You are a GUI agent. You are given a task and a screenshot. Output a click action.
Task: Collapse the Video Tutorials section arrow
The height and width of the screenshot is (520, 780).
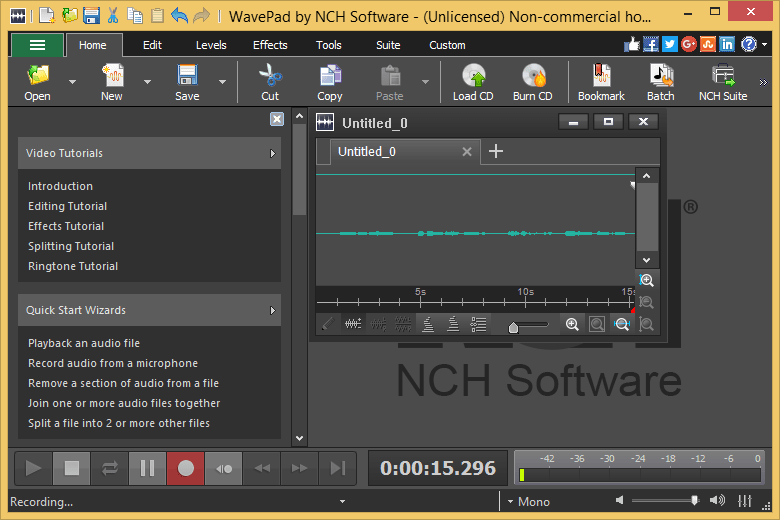(273, 153)
